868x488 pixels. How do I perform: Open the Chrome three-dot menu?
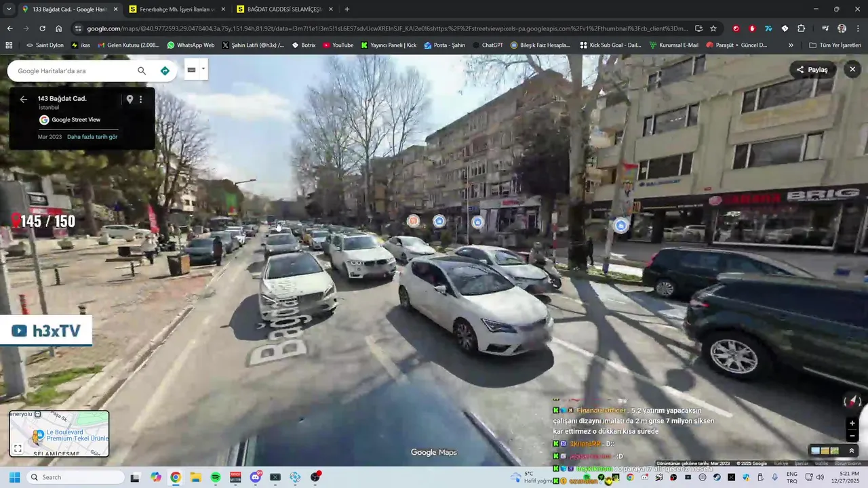coord(858,28)
